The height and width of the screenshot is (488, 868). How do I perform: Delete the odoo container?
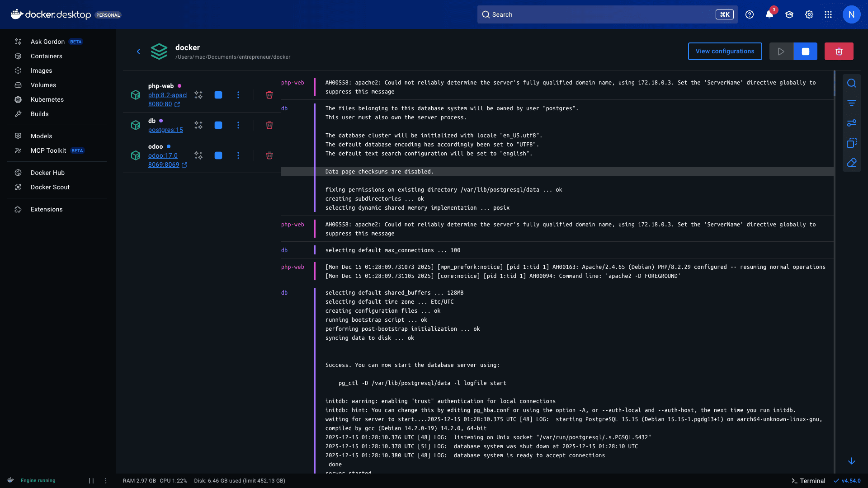click(269, 155)
